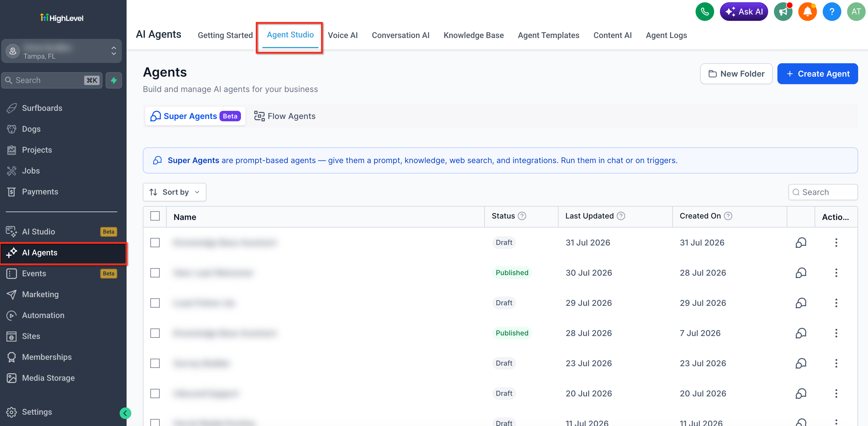
Task: Switch to the Getting Started tab
Action: pos(225,35)
